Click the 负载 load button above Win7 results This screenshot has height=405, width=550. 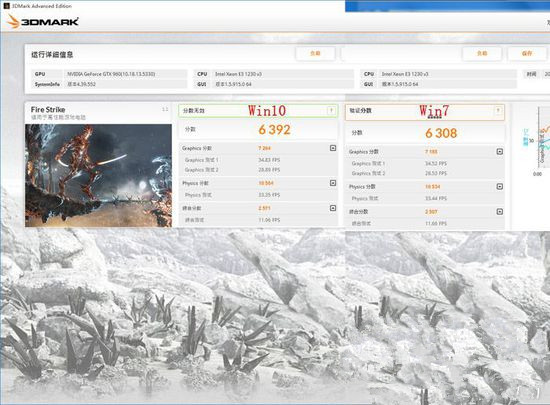coord(482,53)
